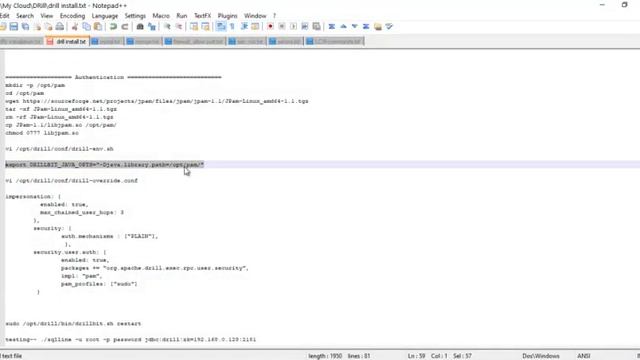Click the Undo arrow icon
This screenshot has height=360, width=640.
(x=113, y=27)
